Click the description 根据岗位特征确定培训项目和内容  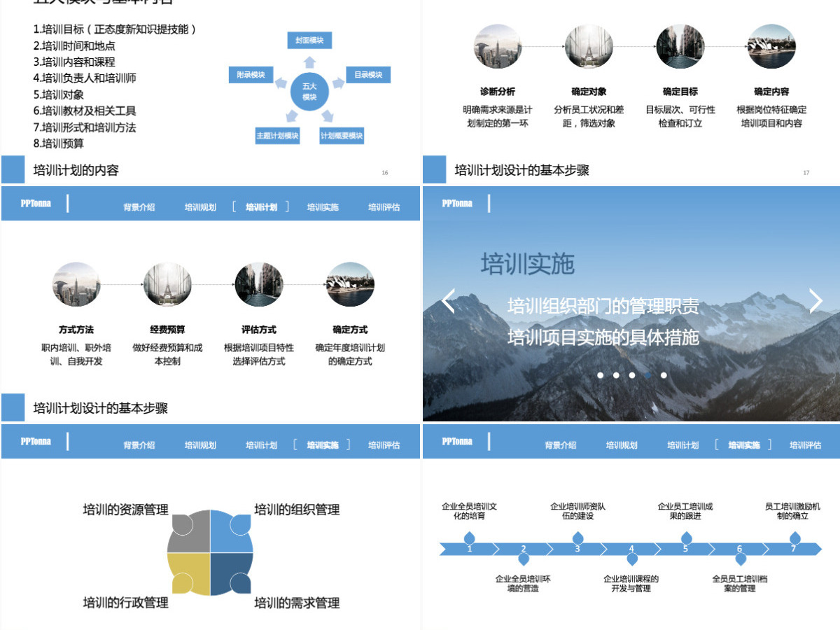771,116
